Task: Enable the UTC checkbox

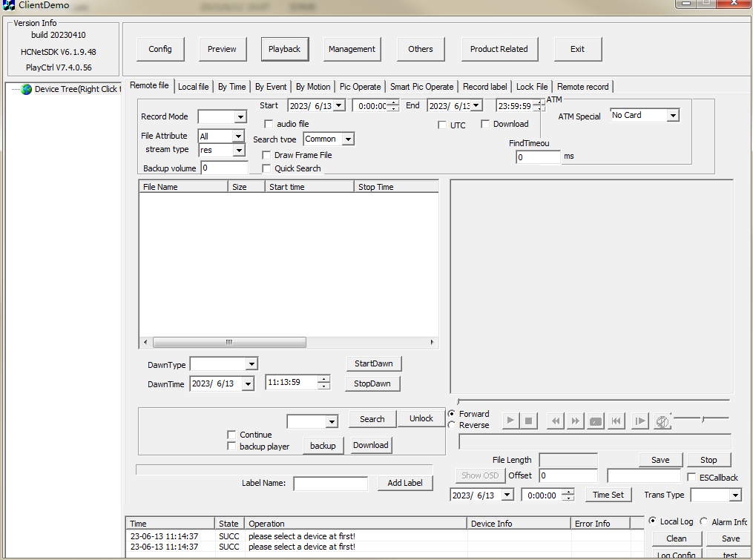Action: (442, 124)
